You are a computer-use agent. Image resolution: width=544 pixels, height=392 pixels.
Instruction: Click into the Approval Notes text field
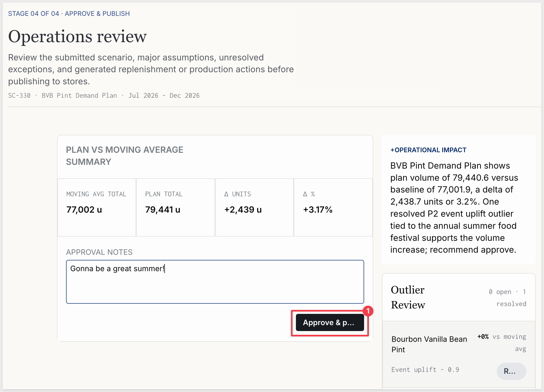click(215, 282)
